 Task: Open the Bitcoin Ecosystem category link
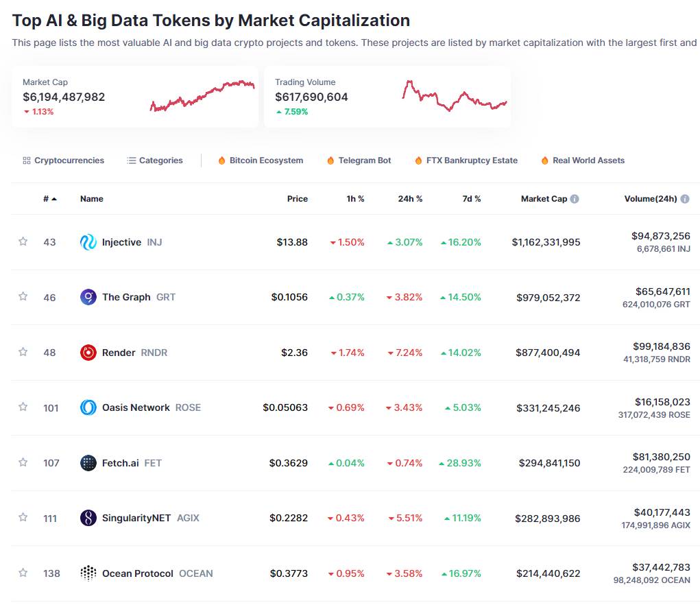click(261, 161)
